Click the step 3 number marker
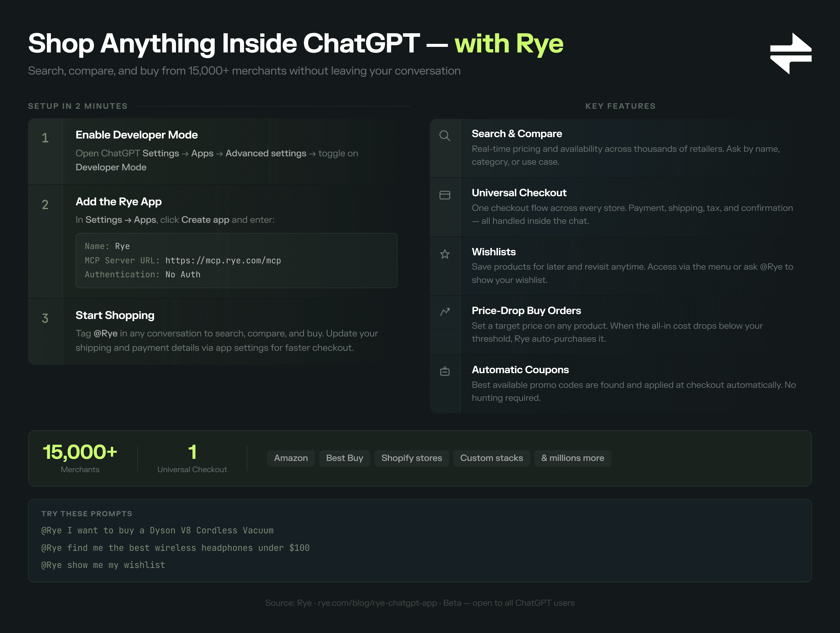 45,318
